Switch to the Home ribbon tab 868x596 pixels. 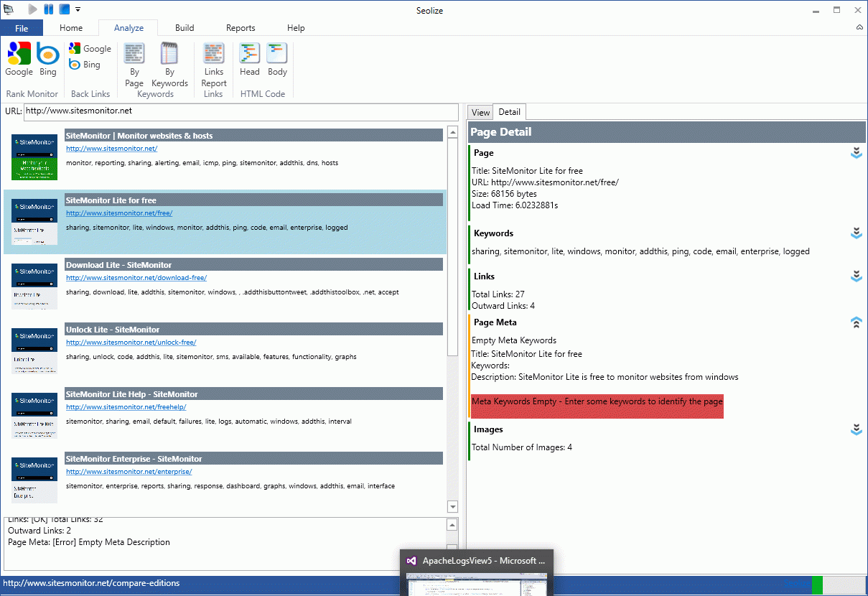click(x=71, y=28)
